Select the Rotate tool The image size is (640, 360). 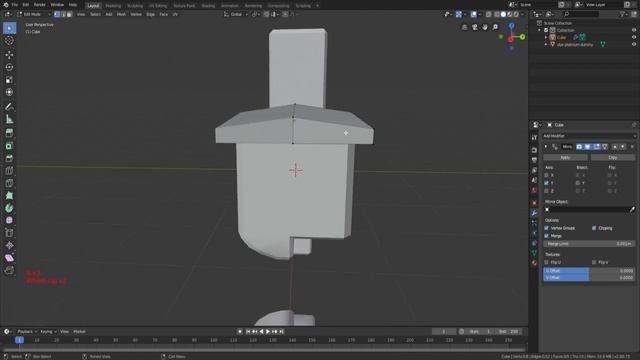(x=9, y=67)
